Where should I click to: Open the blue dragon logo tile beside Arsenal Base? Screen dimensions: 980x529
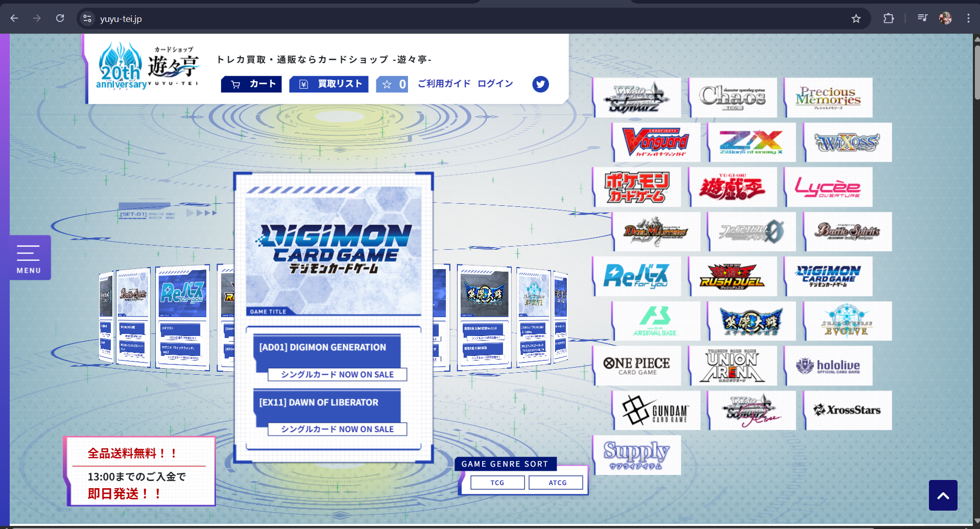tap(752, 321)
